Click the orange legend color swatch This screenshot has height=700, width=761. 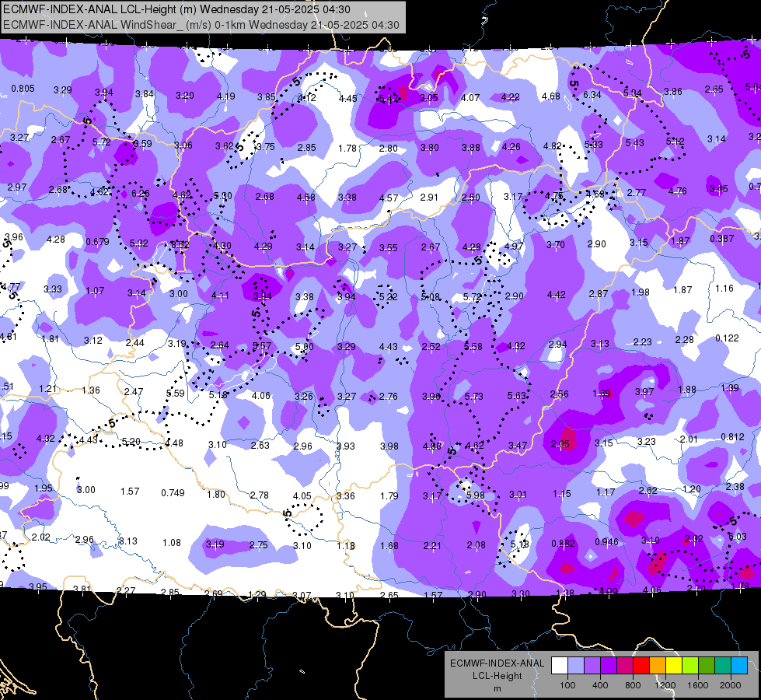(x=657, y=665)
